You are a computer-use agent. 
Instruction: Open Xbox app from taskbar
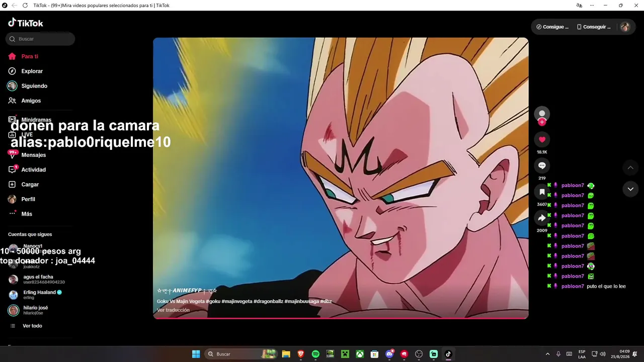[x=360, y=354]
